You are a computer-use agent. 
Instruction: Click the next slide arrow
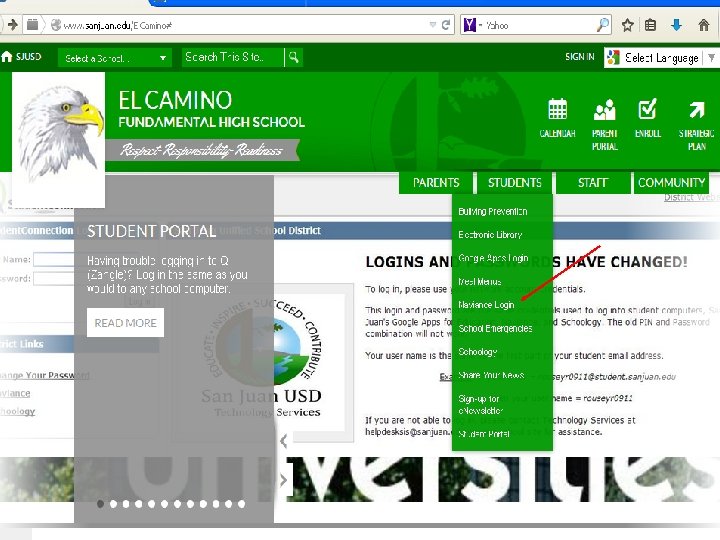[283, 480]
